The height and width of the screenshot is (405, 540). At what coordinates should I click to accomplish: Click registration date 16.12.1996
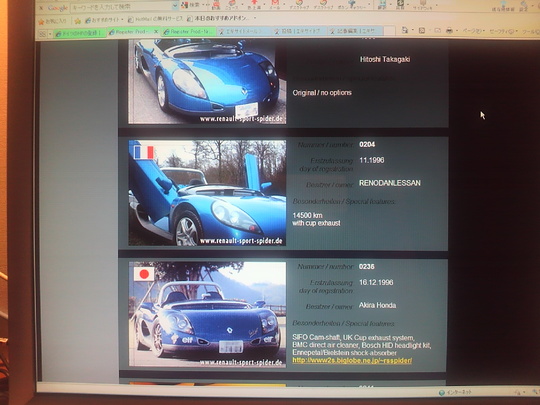[x=376, y=282]
